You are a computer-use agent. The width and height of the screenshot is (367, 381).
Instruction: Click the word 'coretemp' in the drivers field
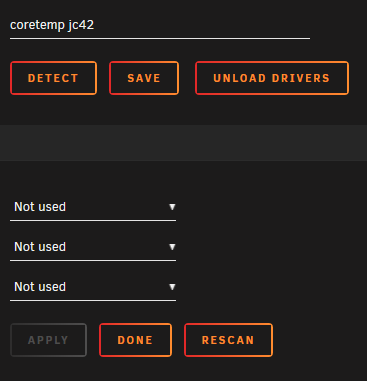point(37,26)
